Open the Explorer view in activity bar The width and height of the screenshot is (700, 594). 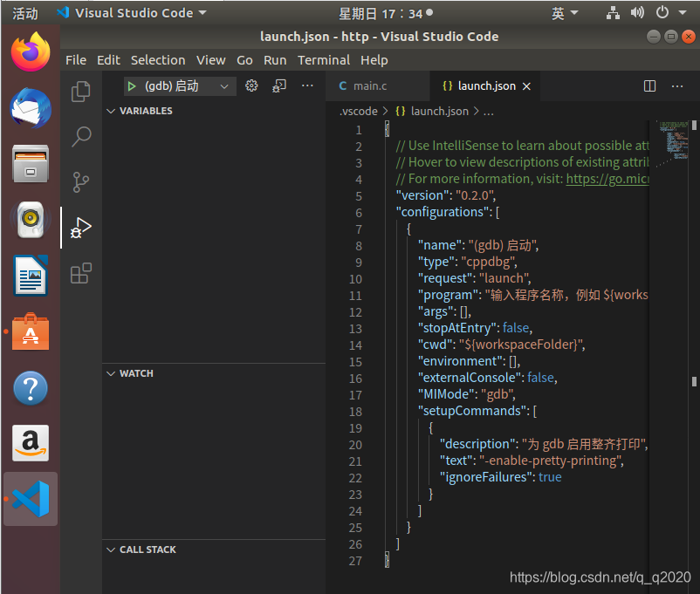pos(81,92)
